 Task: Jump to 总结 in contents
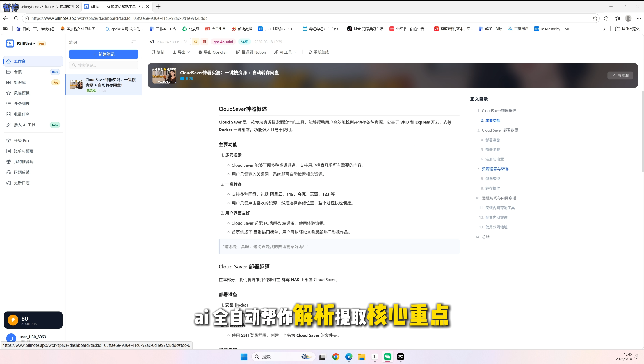pos(485,237)
